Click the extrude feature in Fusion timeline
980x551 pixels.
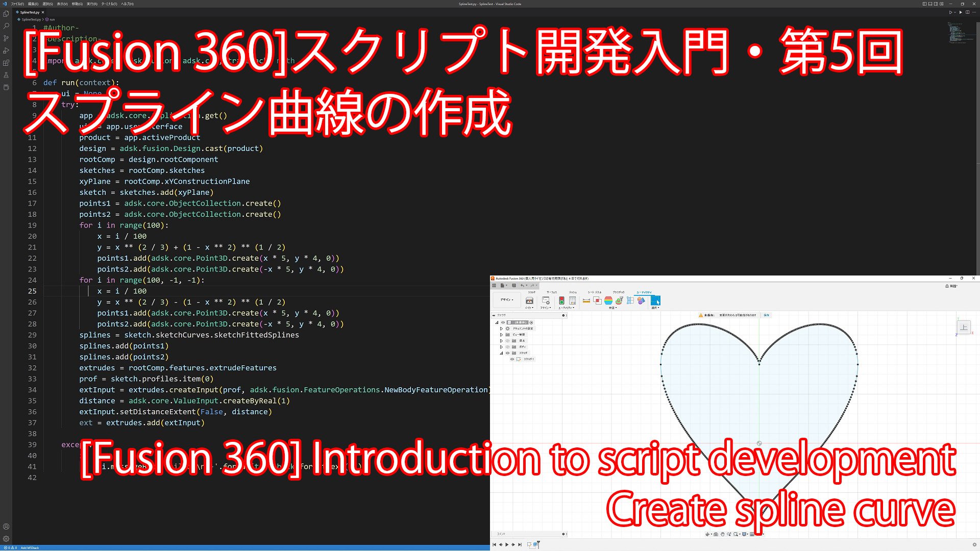tap(535, 544)
